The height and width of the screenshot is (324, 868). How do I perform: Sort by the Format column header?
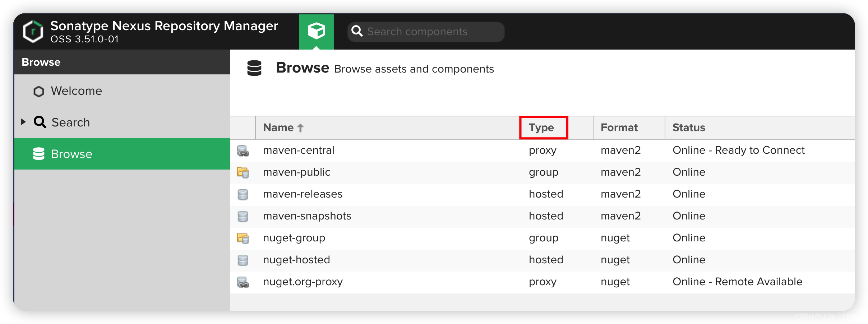[x=629, y=128]
